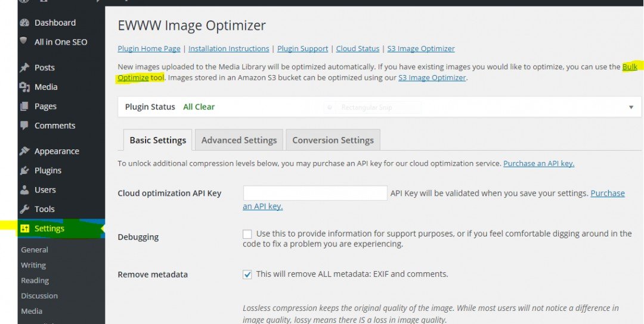Click the EWWW Image Optimizer heading
644x324 pixels.
[x=192, y=26]
